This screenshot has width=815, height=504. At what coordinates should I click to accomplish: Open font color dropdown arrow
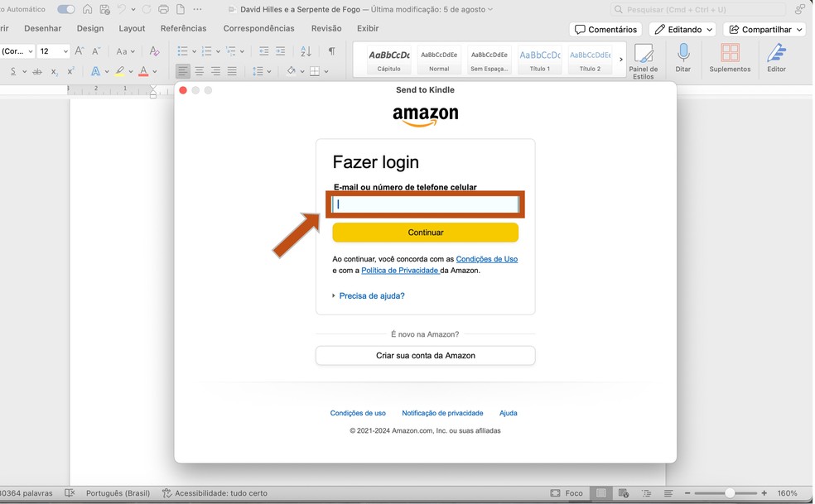(x=155, y=72)
